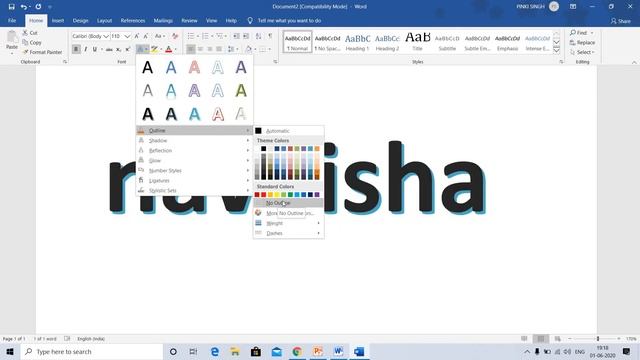This screenshot has height=360, width=640.
Task: Open the Bullets list dropdown
Action: [198, 36]
